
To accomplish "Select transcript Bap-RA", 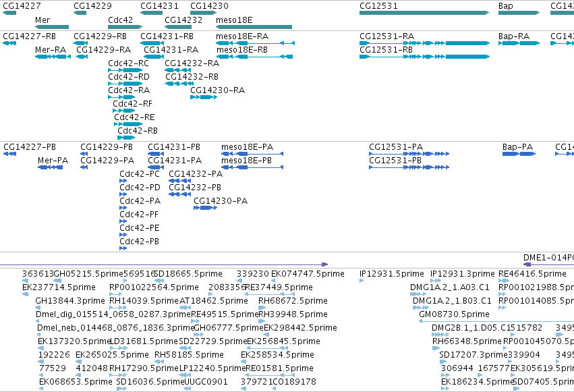I will [514, 36].
